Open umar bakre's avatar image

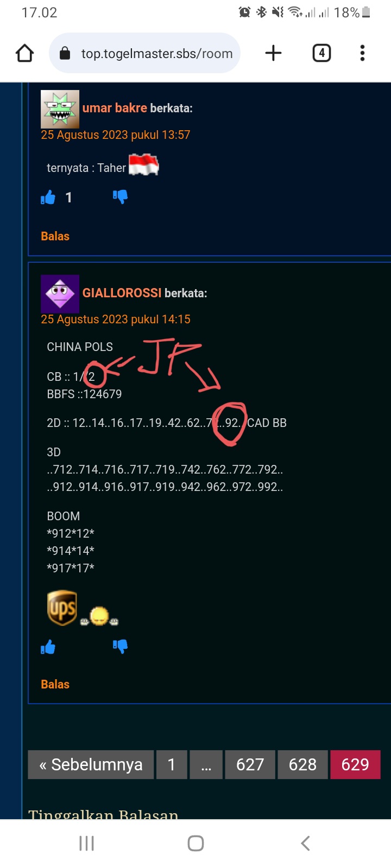[60, 109]
